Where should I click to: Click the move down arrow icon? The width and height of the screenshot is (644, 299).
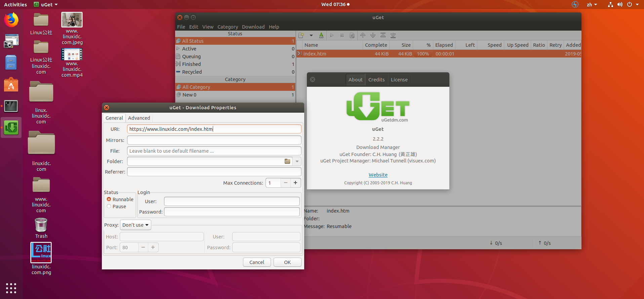[x=373, y=35]
